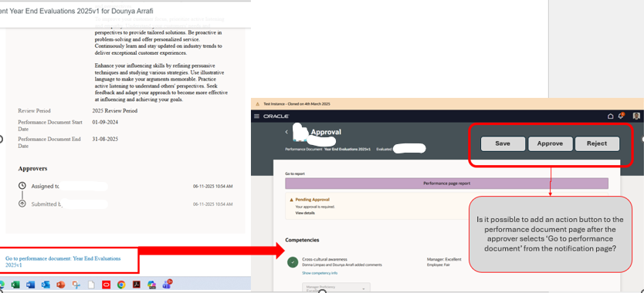644x293 pixels.
Task: Open Word from the taskbar
Action: (x=31, y=285)
